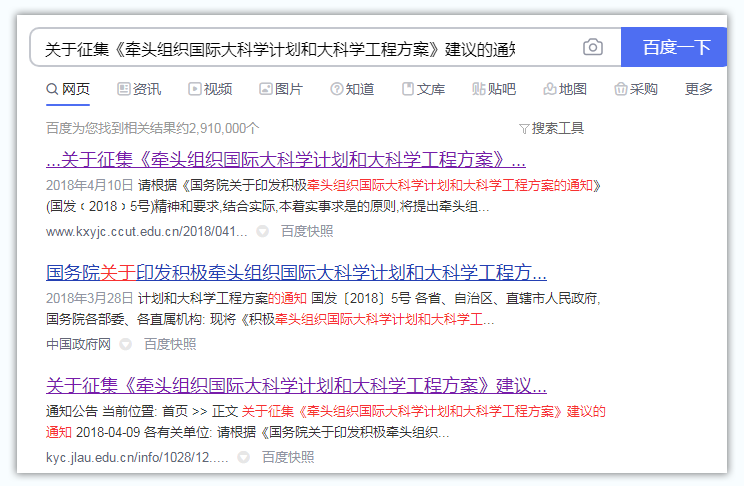Open 百度快照 for the ccut.edu.cn result
Screen dimensions: 744x486
[x=307, y=231]
